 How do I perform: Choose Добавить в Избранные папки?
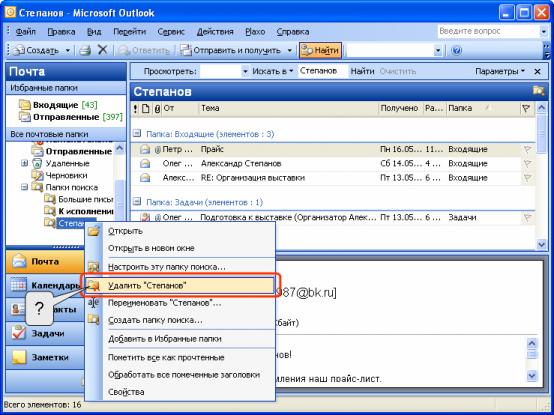point(180,339)
